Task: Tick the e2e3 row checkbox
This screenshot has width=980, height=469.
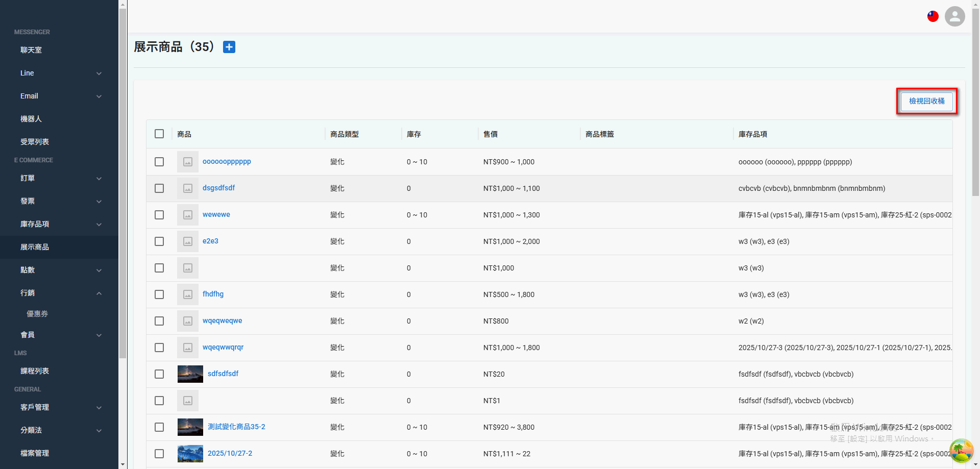Action: pyautogui.click(x=159, y=241)
